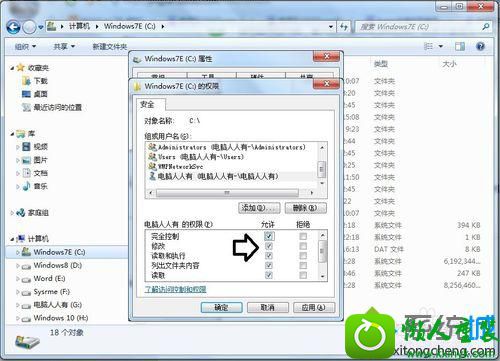Viewport: 500px width, 361px height.
Task: Click the refresh button next to address bar
Action: pos(344,27)
